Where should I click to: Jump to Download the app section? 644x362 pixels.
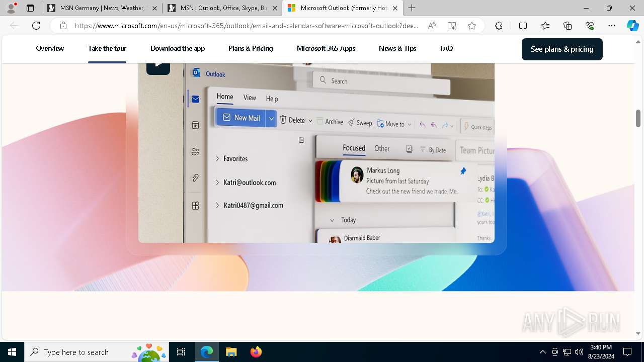(x=178, y=49)
